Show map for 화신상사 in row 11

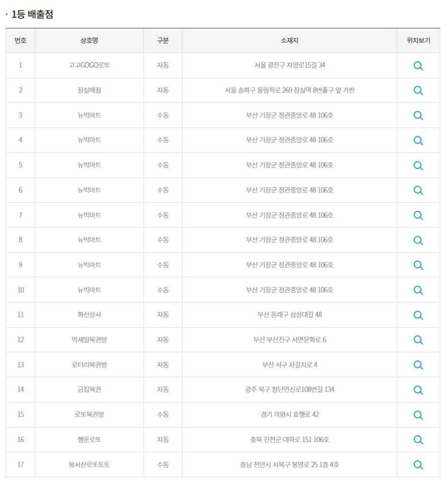click(418, 315)
